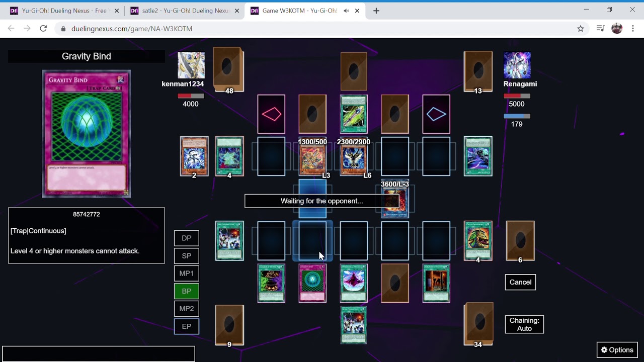Close the Game W3KOTM tab
This screenshot has width=644, height=362.
coord(357,11)
